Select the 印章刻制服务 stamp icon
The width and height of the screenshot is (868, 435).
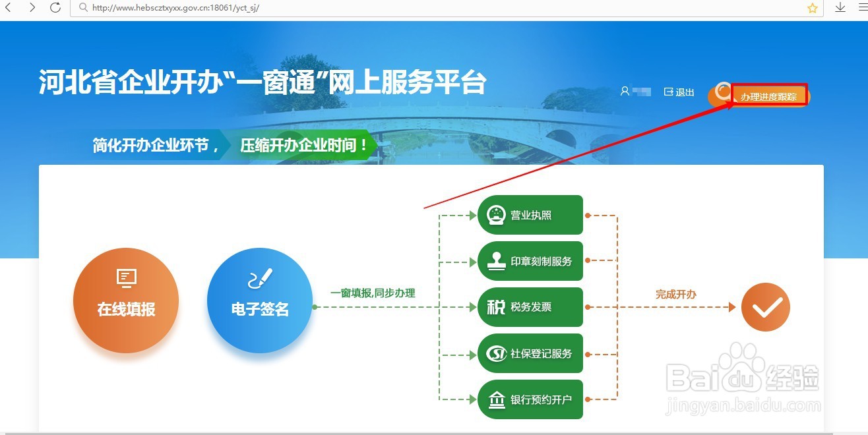(530, 260)
